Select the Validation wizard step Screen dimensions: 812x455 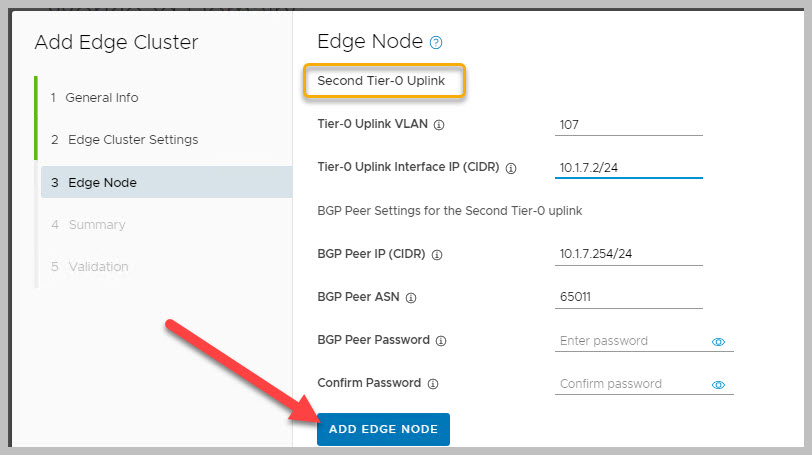click(x=98, y=267)
